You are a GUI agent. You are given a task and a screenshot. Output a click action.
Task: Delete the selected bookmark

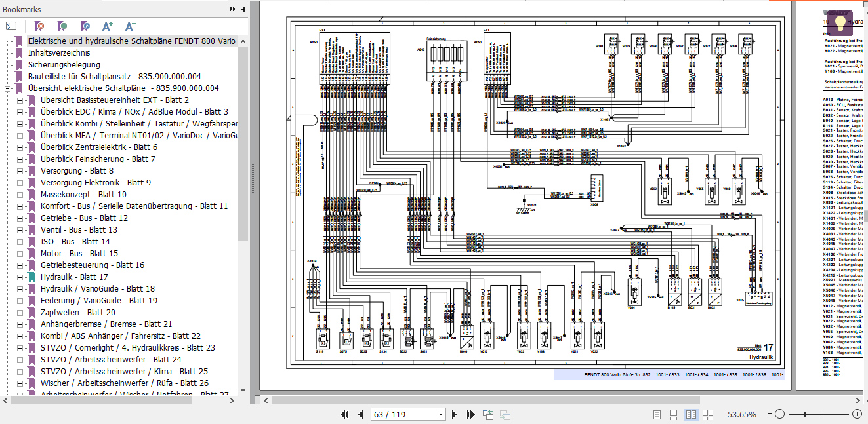(x=39, y=26)
